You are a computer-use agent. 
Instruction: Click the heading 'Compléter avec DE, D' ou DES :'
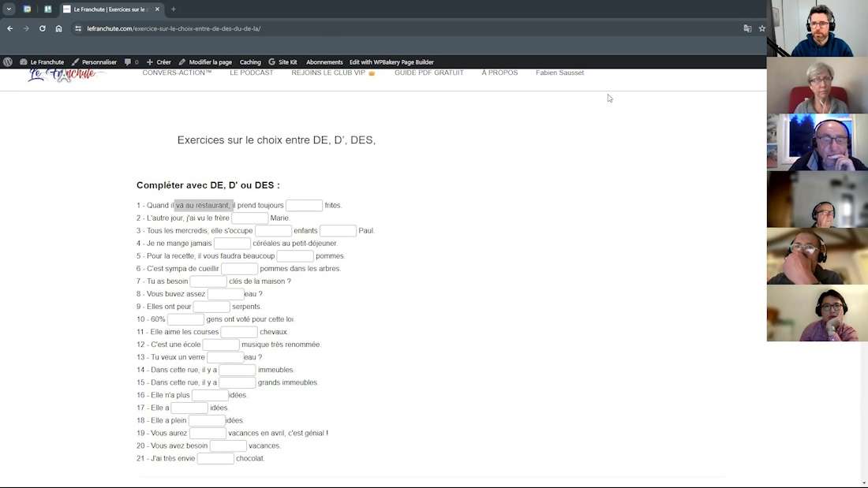208,185
